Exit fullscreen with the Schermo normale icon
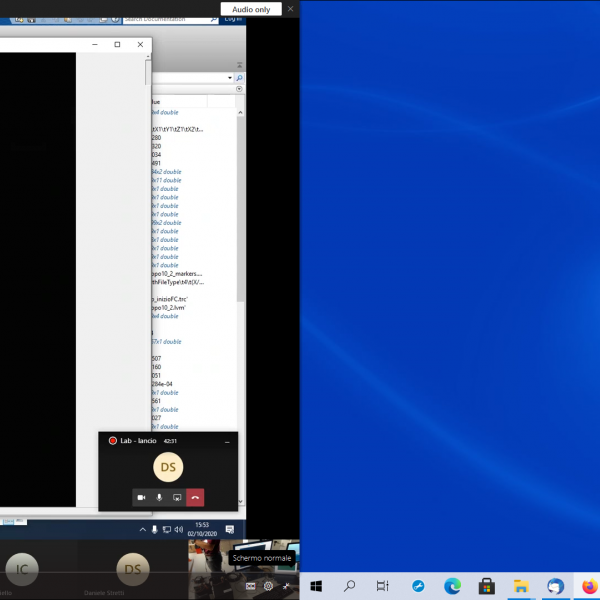The height and width of the screenshot is (600, 600). 287,586
